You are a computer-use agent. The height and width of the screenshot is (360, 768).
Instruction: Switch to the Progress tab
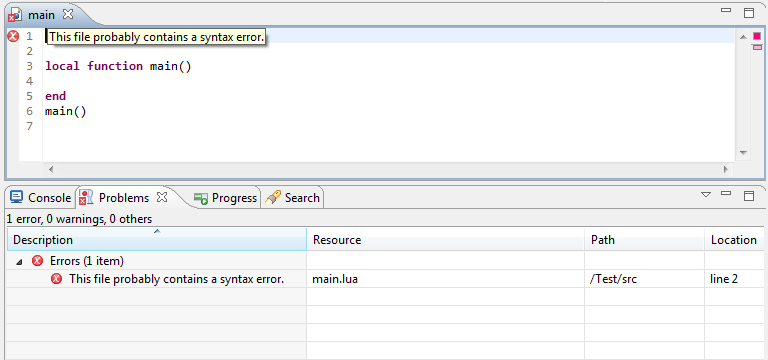tap(225, 198)
